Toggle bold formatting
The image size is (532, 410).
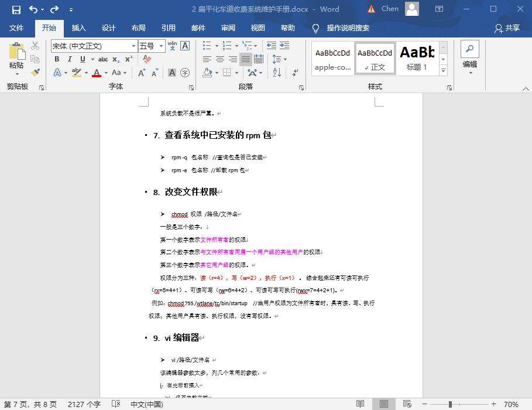pyautogui.click(x=57, y=59)
